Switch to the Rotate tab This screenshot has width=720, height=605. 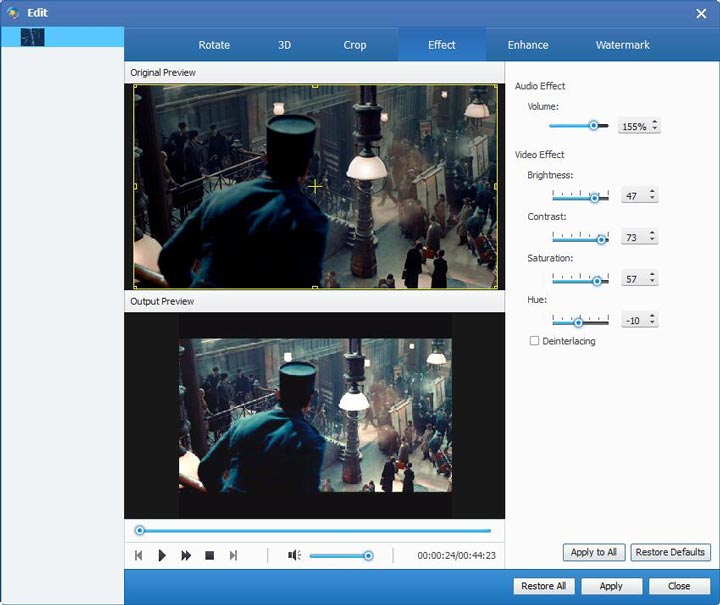point(214,45)
